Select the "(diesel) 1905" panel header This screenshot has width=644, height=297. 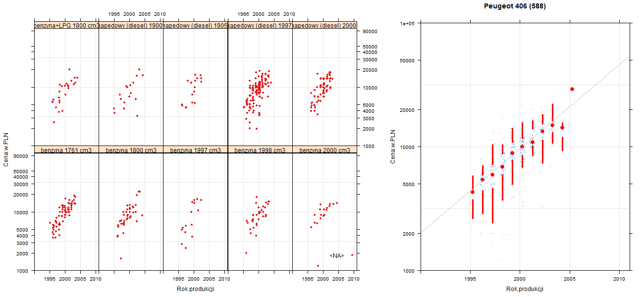pyautogui.click(x=196, y=25)
